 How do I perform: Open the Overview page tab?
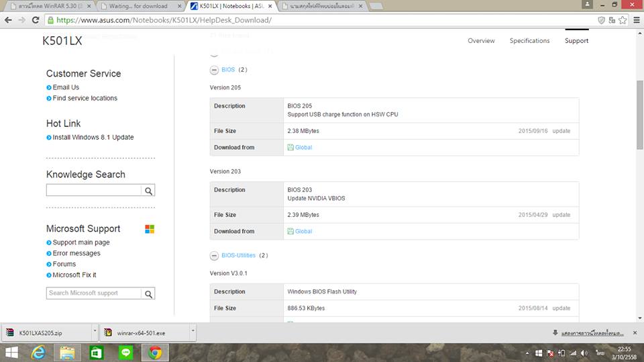point(481,41)
